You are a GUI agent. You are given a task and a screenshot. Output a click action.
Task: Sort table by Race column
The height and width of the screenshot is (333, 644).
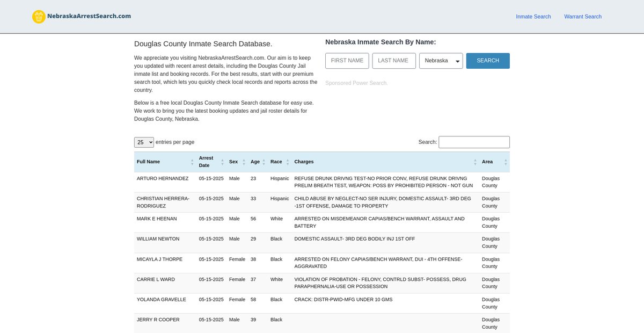[280, 162]
